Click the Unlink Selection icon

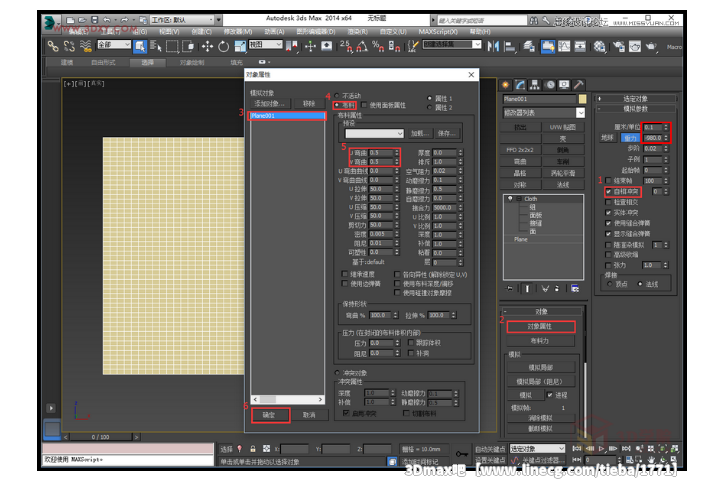tap(69, 46)
